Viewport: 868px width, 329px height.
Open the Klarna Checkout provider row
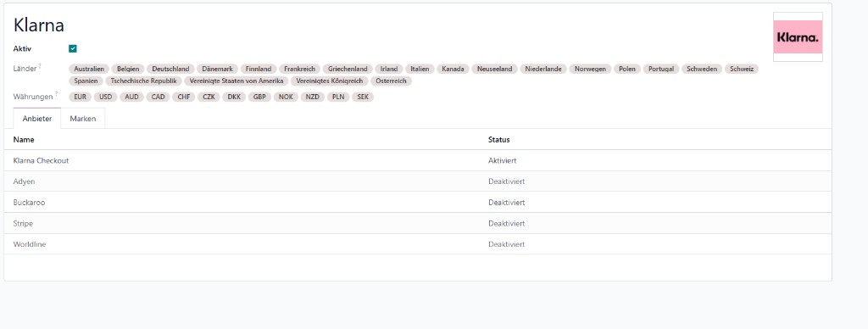tap(417, 160)
